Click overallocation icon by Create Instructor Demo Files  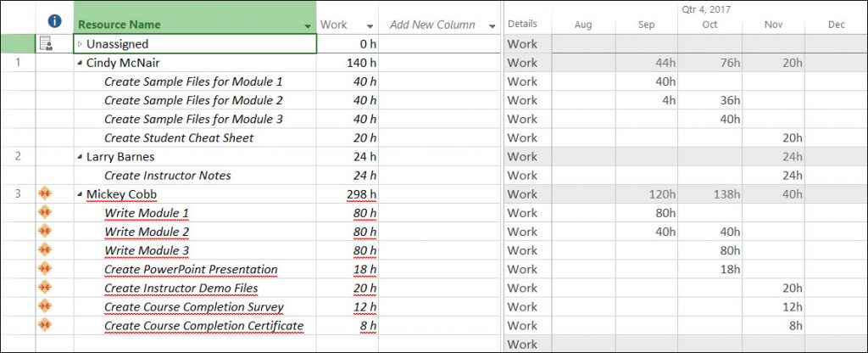click(x=46, y=288)
